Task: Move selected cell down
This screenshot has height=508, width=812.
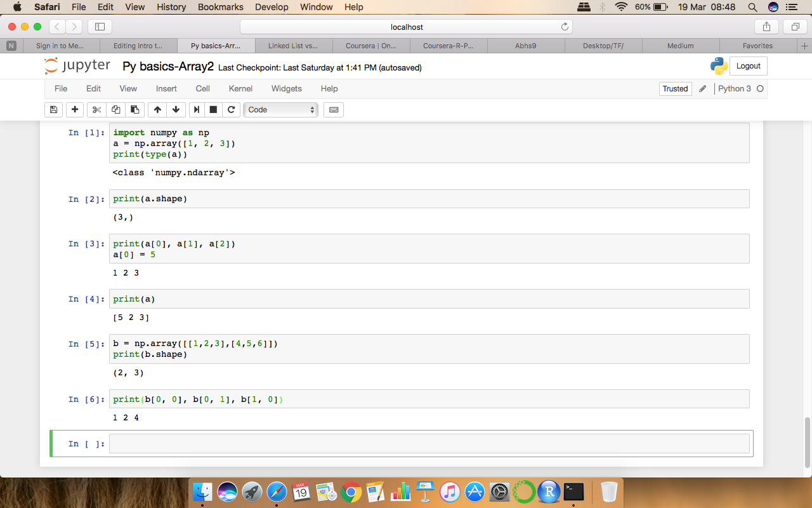Action: pos(176,109)
